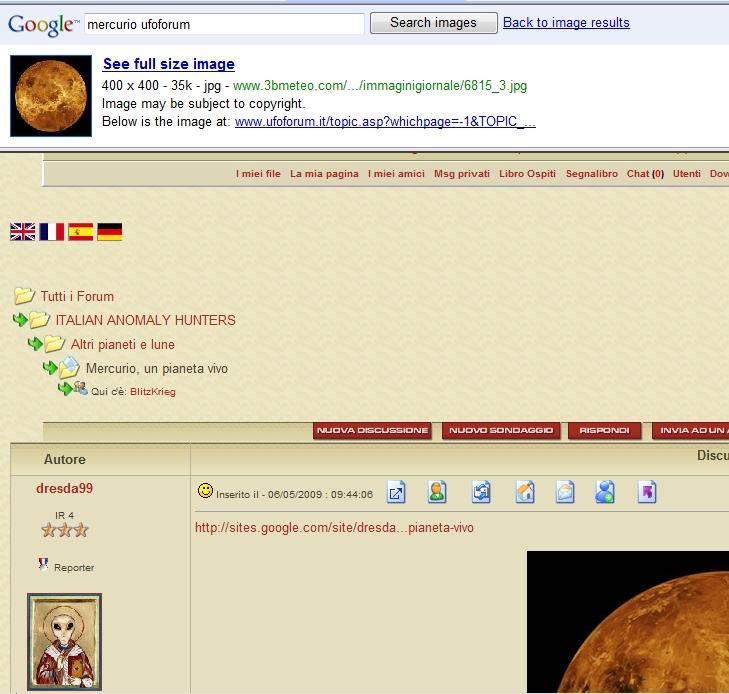
Task: Click Mercurio, un pianeta vivo topic title
Action: [x=157, y=369]
